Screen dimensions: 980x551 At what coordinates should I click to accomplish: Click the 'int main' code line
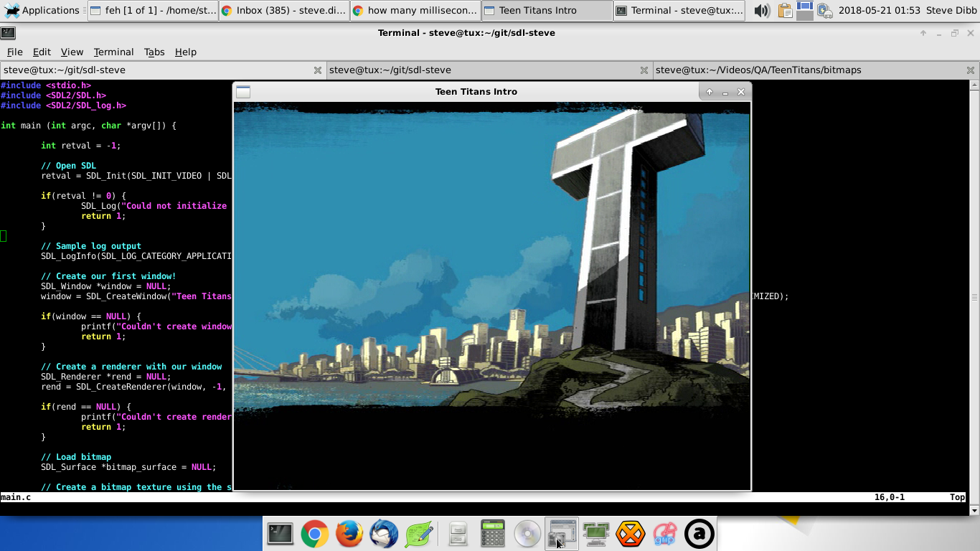point(88,126)
